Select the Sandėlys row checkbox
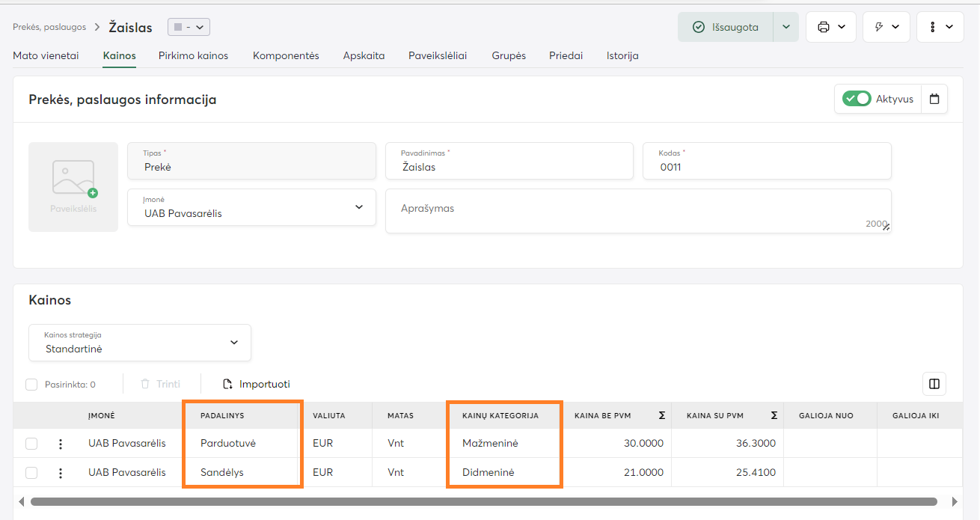980x520 pixels. tap(31, 473)
